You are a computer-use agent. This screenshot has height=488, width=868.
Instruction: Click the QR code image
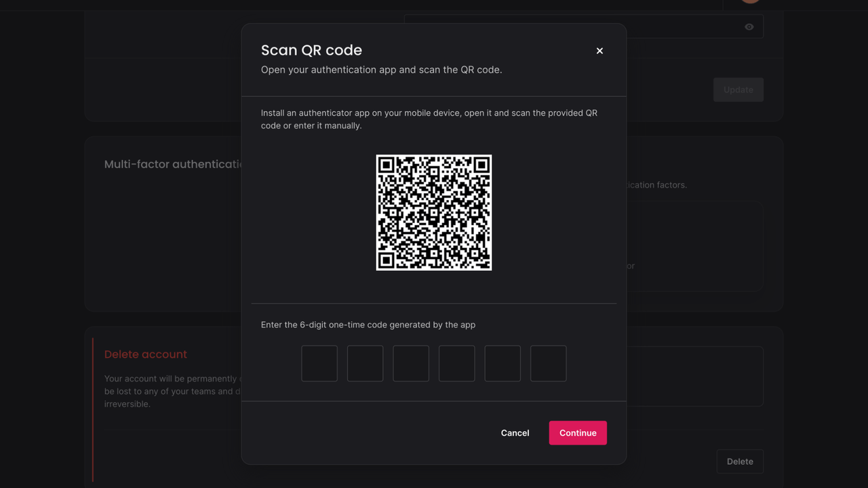coord(434,213)
